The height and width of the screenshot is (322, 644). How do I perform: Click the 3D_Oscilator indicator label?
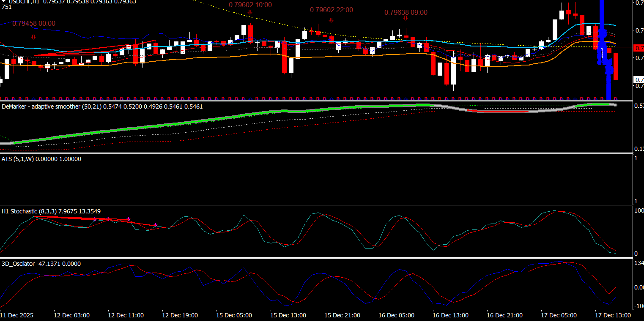point(41,264)
